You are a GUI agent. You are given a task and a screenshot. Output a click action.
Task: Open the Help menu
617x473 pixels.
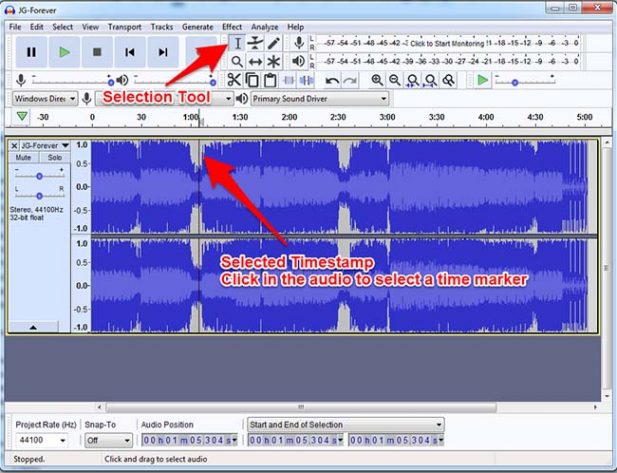pyautogui.click(x=296, y=27)
